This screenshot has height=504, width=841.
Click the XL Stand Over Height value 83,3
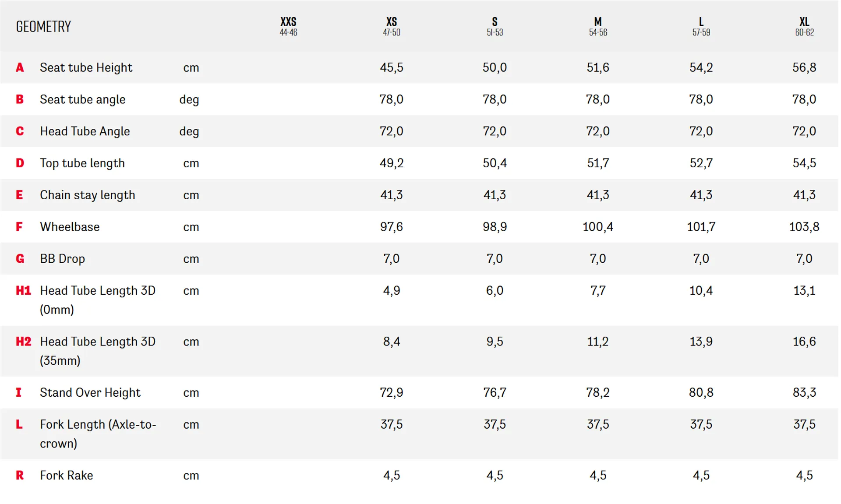click(804, 392)
